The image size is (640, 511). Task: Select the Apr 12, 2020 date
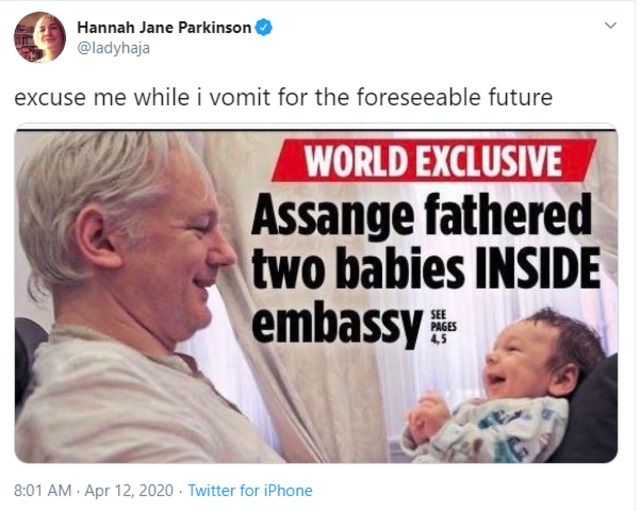coord(129,490)
